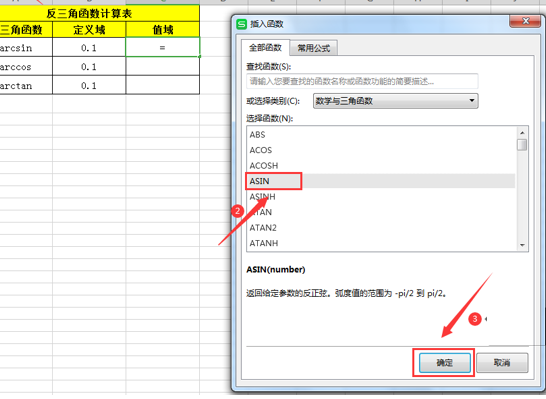546x399 pixels.
Task: Select the 0.1 cell in arcsin row
Action: pyautogui.click(x=89, y=47)
